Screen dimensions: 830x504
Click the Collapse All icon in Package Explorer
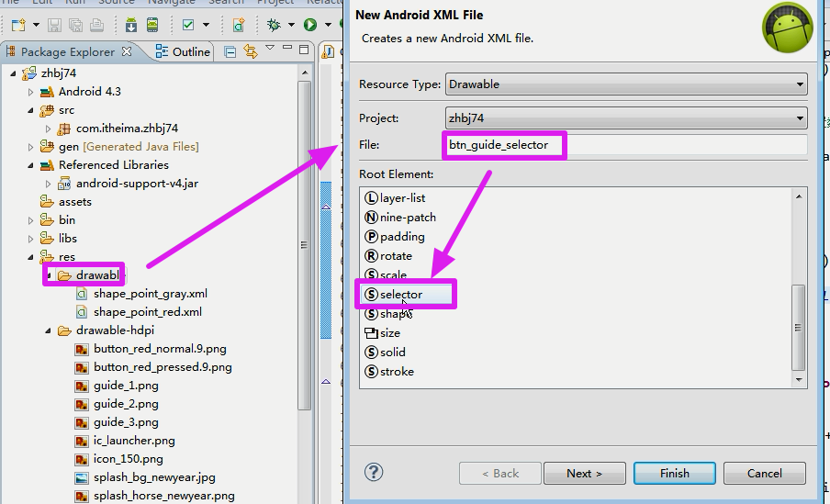click(x=230, y=52)
